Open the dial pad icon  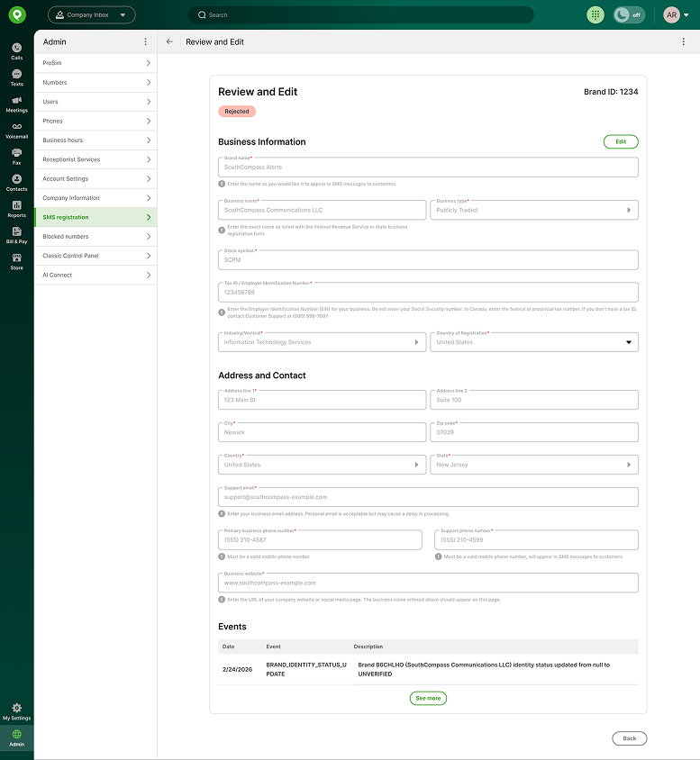595,15
